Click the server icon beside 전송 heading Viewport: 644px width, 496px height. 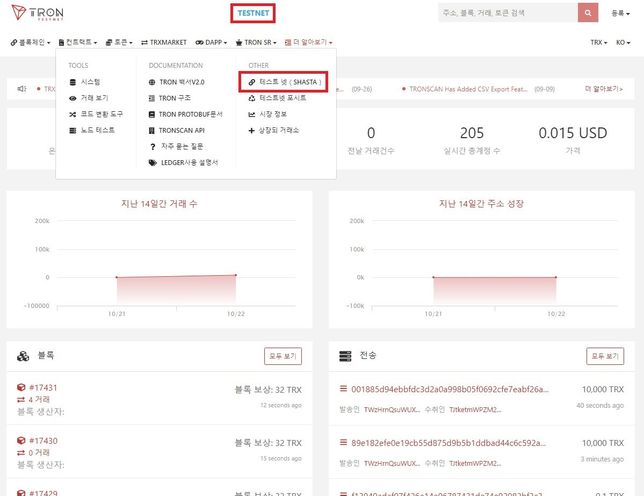click(x=345, y=356)
